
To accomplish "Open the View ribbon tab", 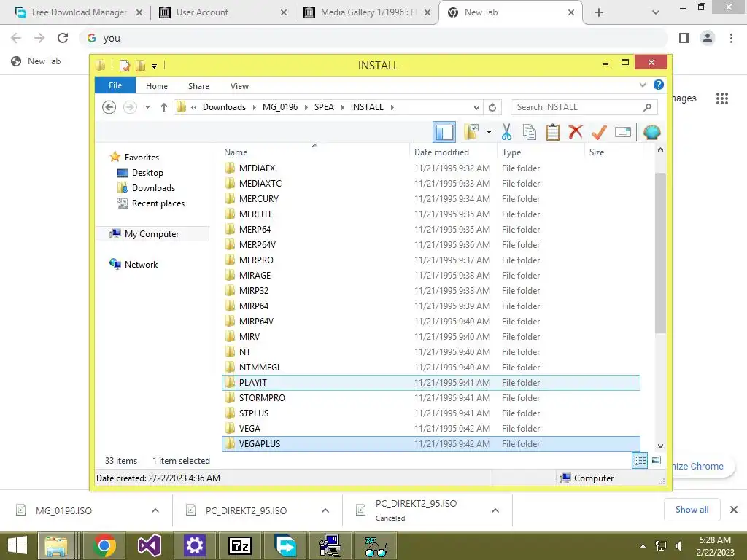I will [x=239, y=86].
